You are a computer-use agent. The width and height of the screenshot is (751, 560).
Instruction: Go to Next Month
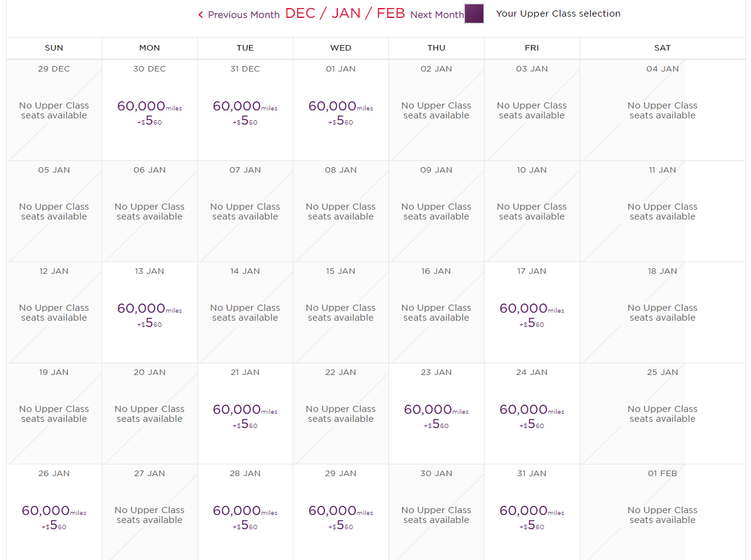(x=437, y=15)
